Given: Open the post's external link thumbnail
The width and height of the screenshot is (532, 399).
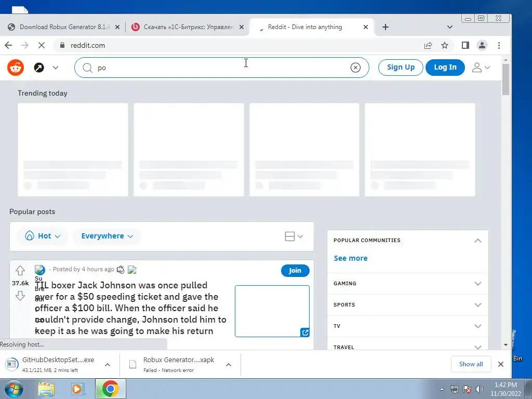Looking at the screenshot, I should pos(272,311).
